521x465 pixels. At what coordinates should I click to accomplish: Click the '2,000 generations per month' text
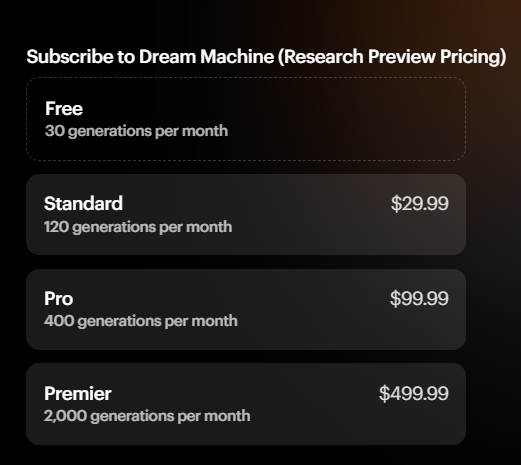147,416
